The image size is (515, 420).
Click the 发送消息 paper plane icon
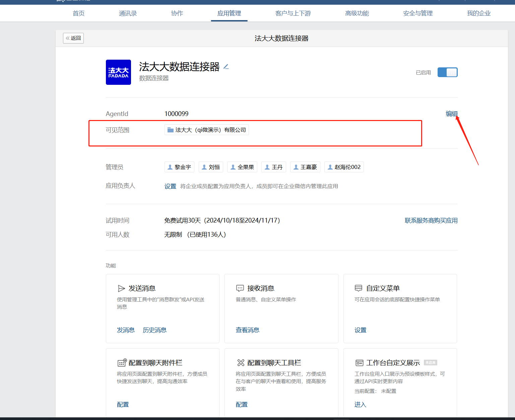pyautogui.click(x=121, y=288)
